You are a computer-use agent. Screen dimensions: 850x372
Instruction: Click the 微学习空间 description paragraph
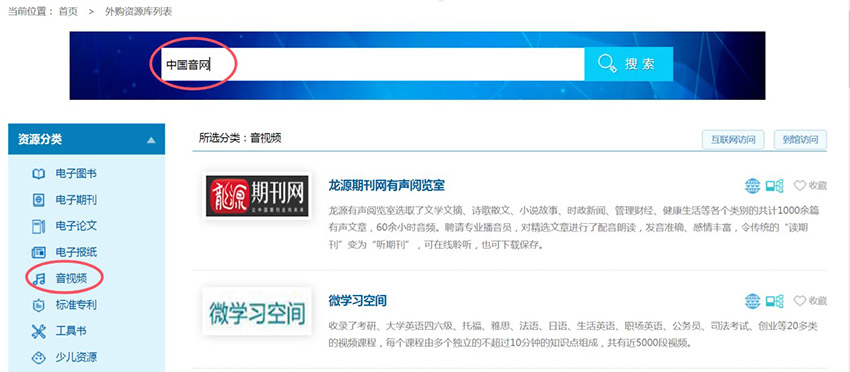tap(572, 335)
